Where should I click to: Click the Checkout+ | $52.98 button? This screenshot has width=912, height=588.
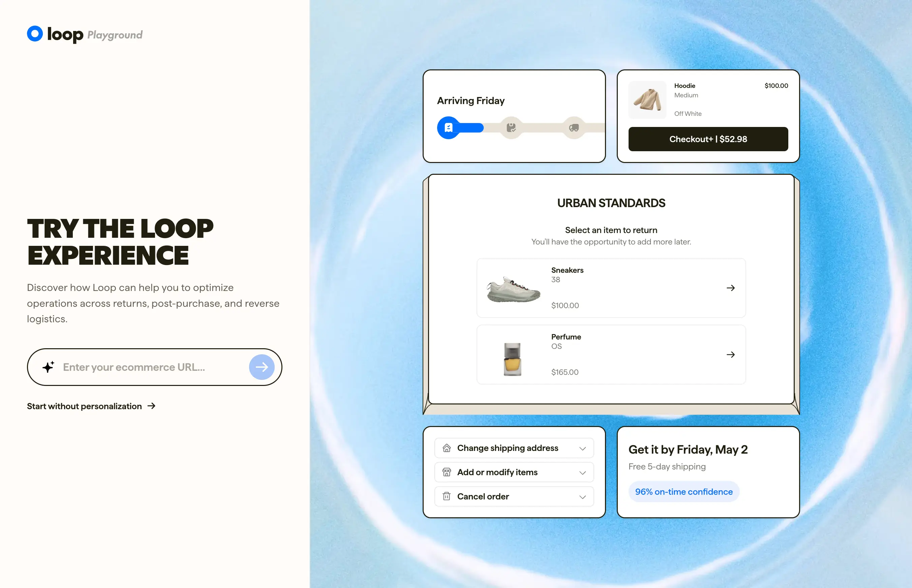(x=708, y=139)
